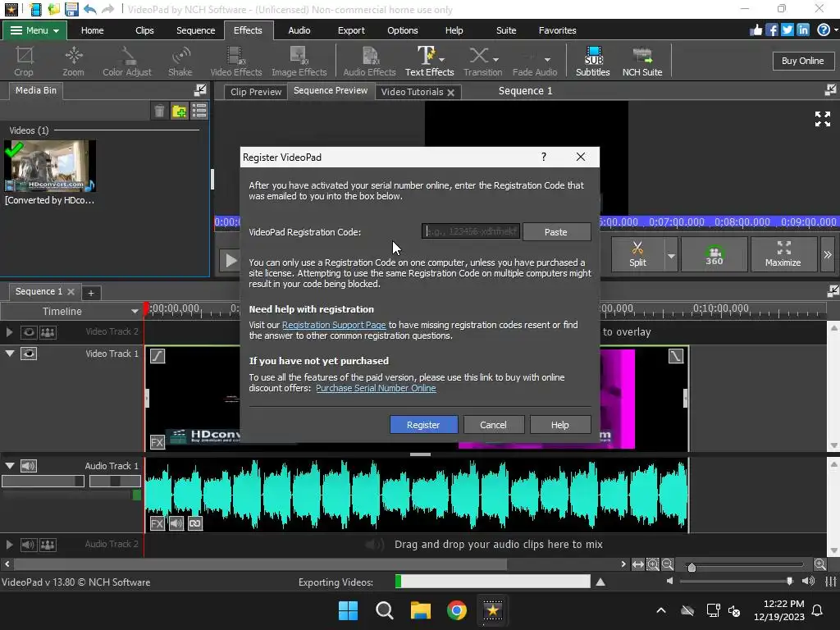The image size is (840, 630).
Task: Open the Export tab
Action: tap(351, 30)
